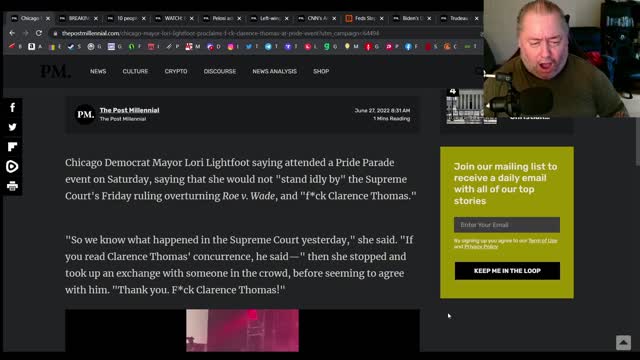Share article on Flipboard icon
The image size is (640, 360).
[13, 147]
